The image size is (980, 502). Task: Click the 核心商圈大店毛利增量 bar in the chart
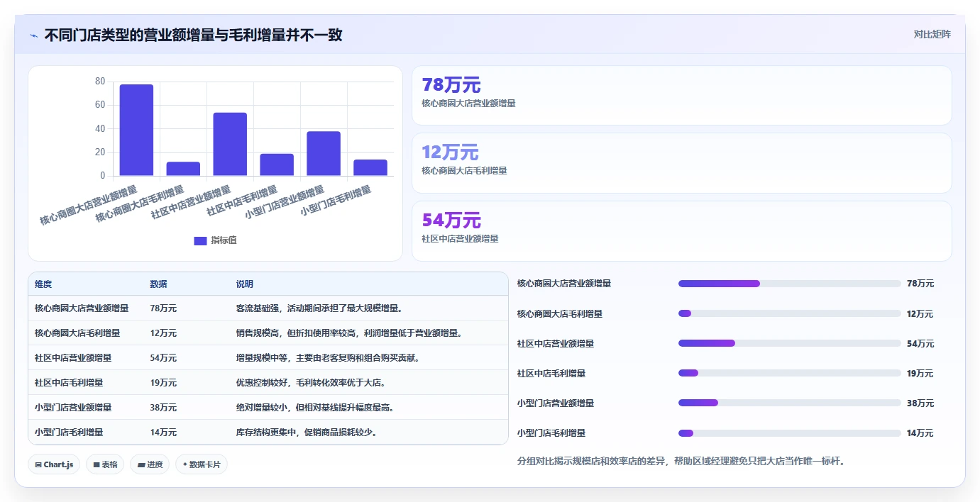183,169
